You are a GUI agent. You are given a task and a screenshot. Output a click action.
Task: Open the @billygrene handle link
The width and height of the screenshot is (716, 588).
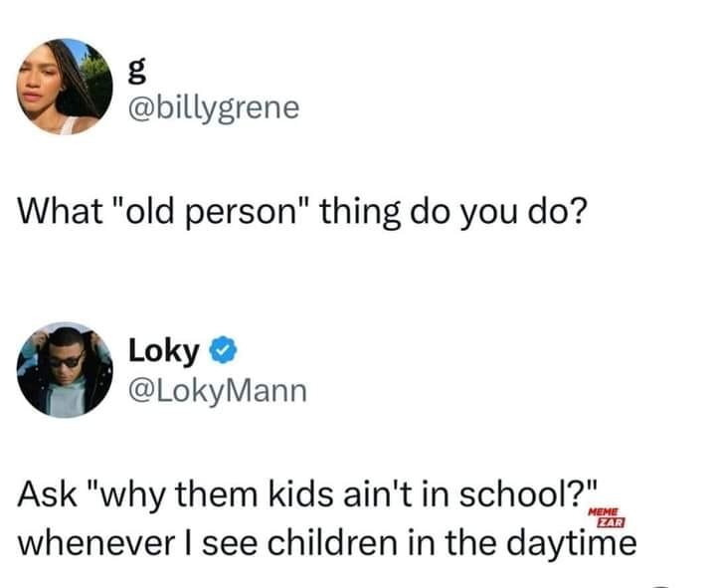pyautogui.click(x=214, y=106)
